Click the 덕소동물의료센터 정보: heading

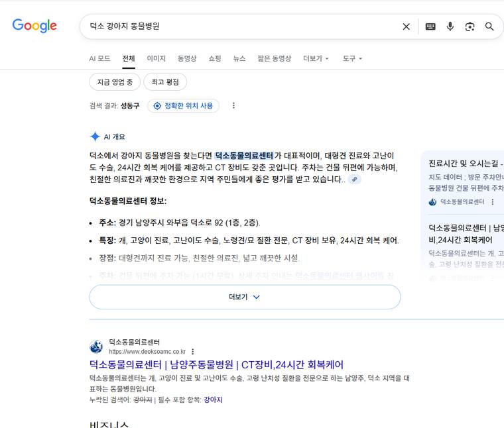(128, 201)
